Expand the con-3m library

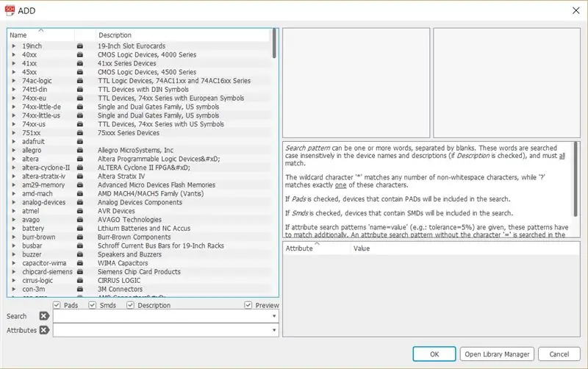[14, 289]
